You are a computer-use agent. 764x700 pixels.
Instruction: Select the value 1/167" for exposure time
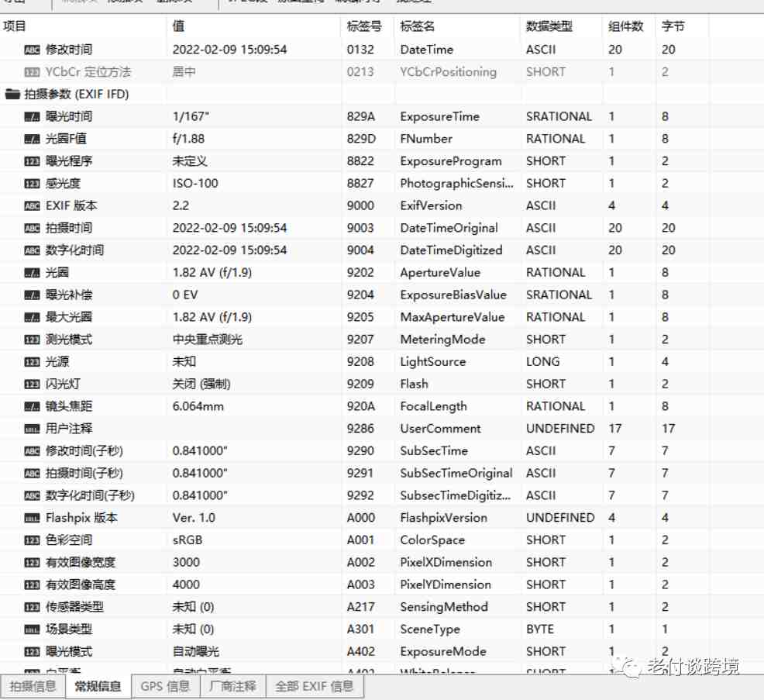(x=191, y=116)
